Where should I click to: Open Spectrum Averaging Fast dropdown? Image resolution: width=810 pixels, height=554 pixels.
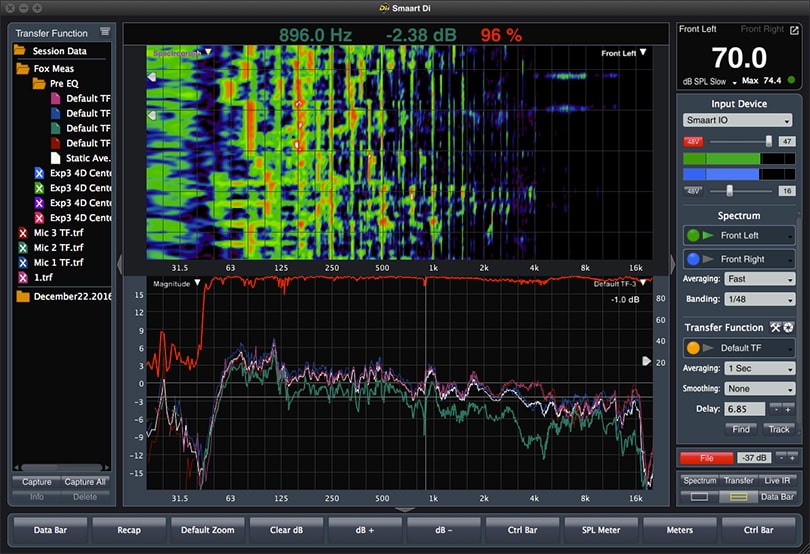pos(759,279)
